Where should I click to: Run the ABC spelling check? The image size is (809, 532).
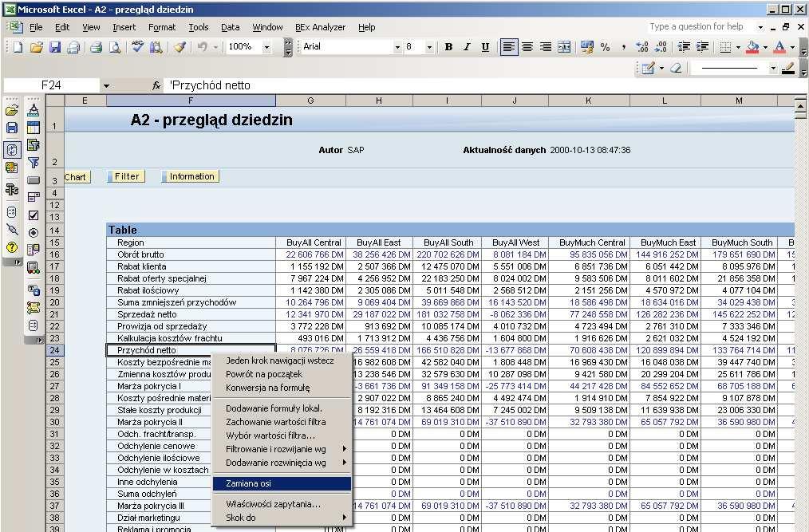point(137,47)
